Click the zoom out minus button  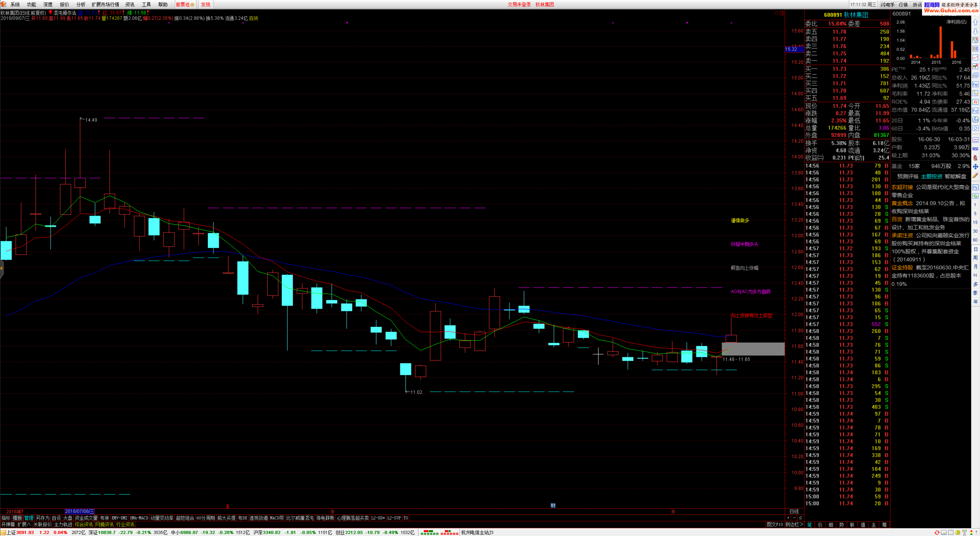tap(794, 518)
